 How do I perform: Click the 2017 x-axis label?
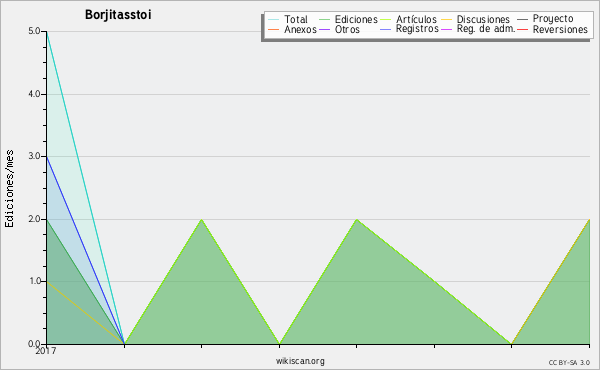click(46, 351)
